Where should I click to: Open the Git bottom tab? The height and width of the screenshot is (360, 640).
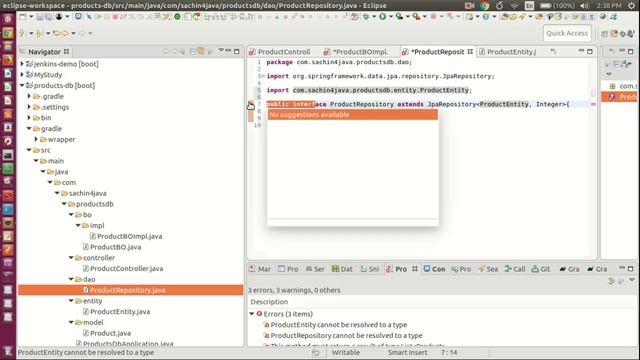[541, 269]
